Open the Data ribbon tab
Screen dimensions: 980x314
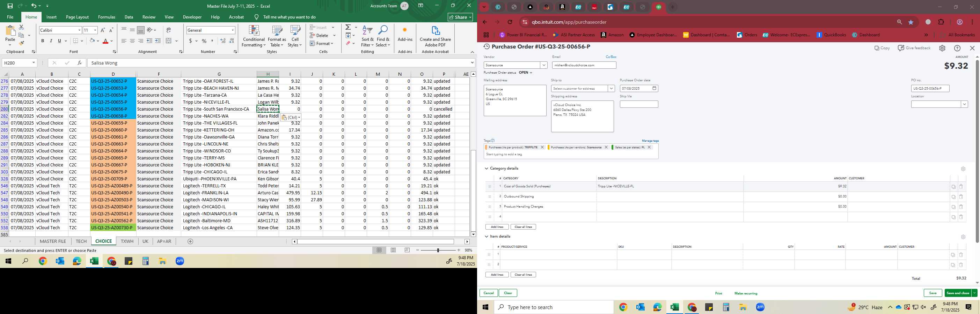pos(129,17)
